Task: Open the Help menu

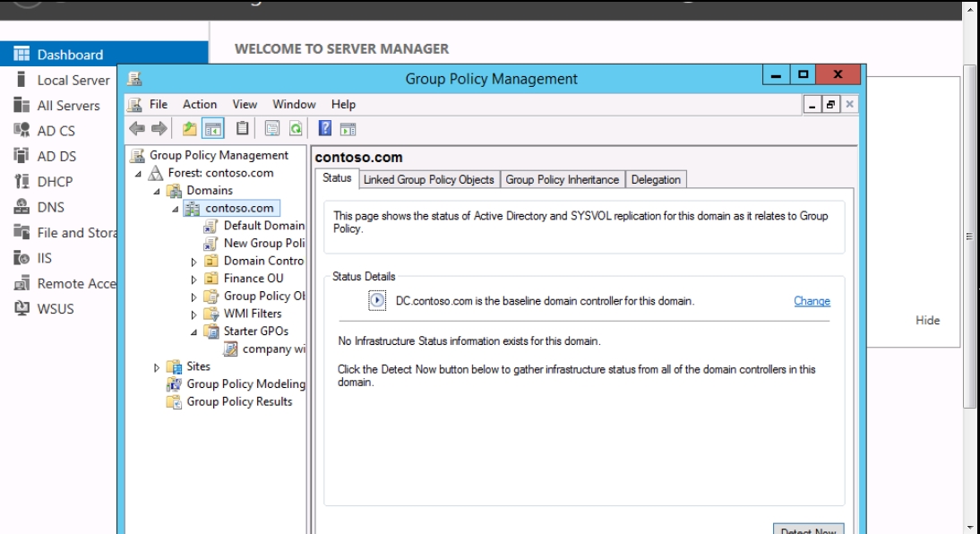Action: click(x=343, y=105)
